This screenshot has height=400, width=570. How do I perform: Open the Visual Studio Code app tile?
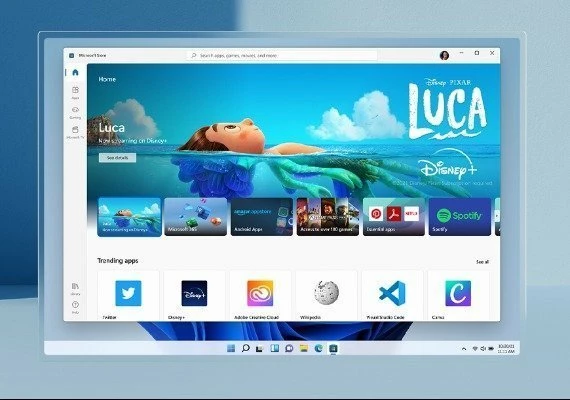[x=393, y=295]
